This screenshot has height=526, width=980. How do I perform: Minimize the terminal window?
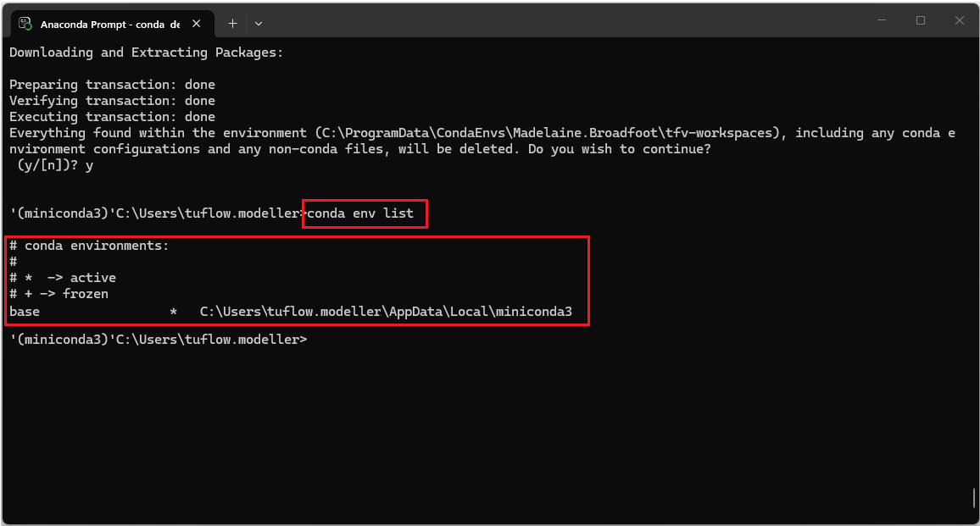click(x=882, y=21)
